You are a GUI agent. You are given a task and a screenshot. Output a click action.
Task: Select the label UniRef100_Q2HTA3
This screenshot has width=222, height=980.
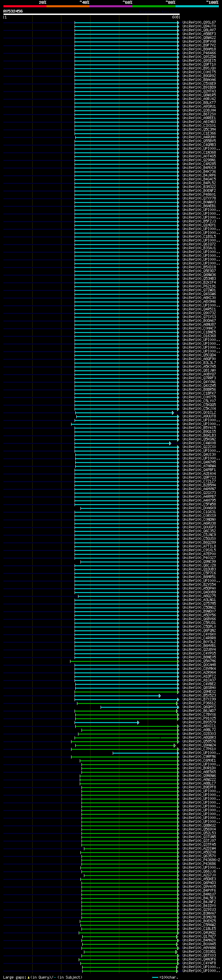199,91
